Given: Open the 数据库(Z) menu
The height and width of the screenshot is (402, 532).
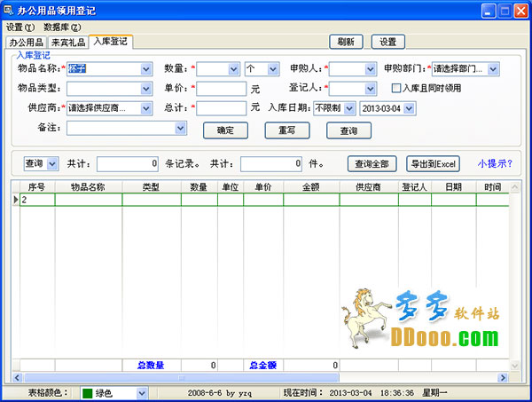Looking at the screenshot, I should coord(62,28).
